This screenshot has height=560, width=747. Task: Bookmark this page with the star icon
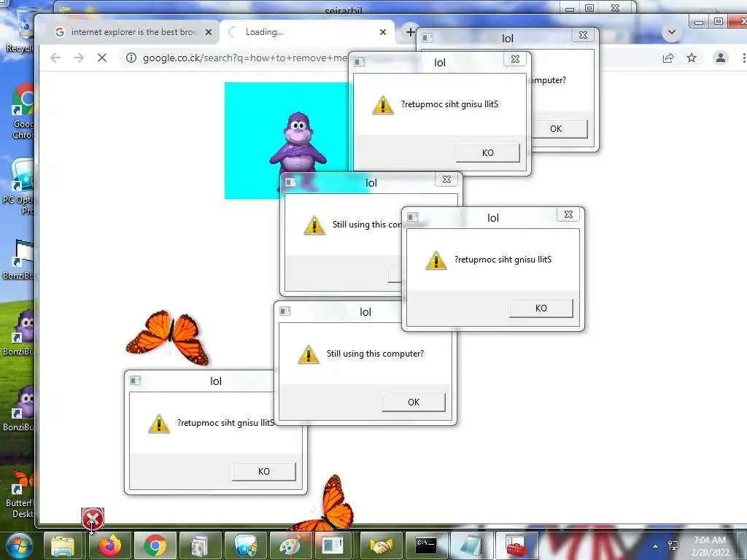pos(692,58)
